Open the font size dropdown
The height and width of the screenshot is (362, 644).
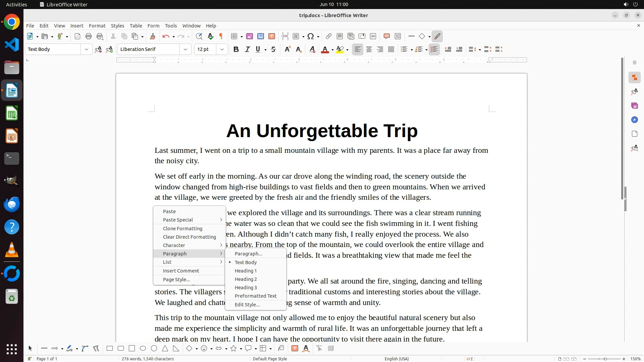222,50
